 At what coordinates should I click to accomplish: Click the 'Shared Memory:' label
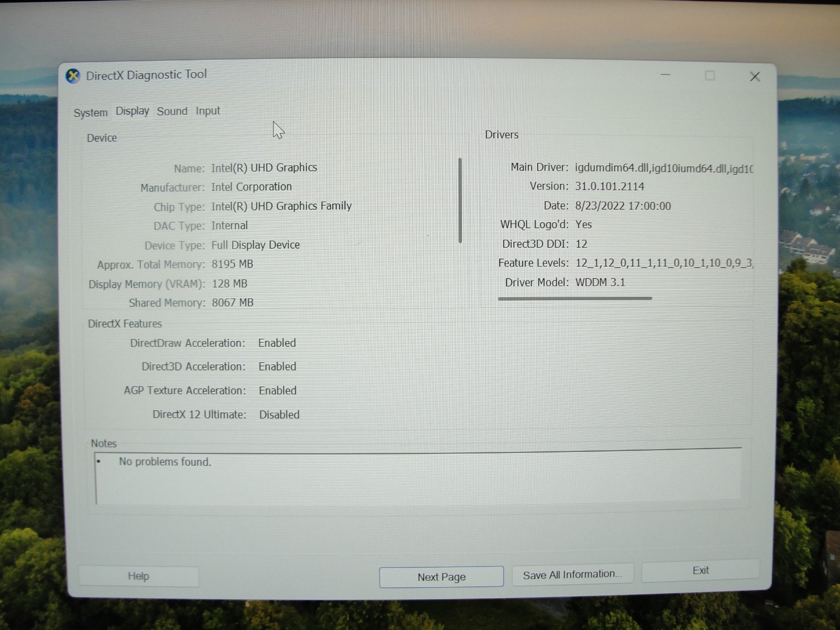pos(167,303)
